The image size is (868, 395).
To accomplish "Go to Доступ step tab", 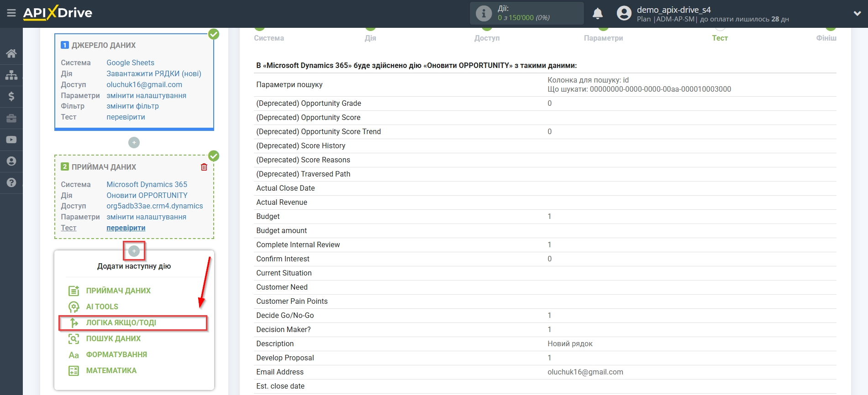I will (487, 38).
